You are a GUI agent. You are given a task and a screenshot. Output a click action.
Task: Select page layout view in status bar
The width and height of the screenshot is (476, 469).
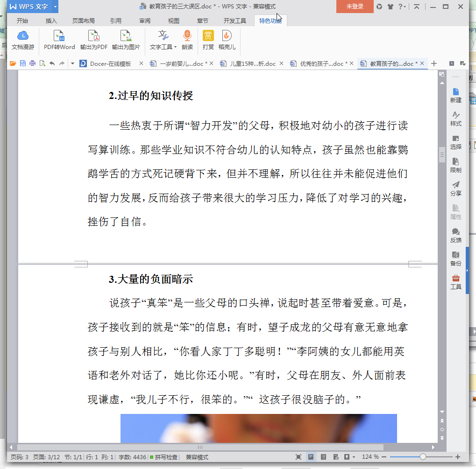pos(311,457)
